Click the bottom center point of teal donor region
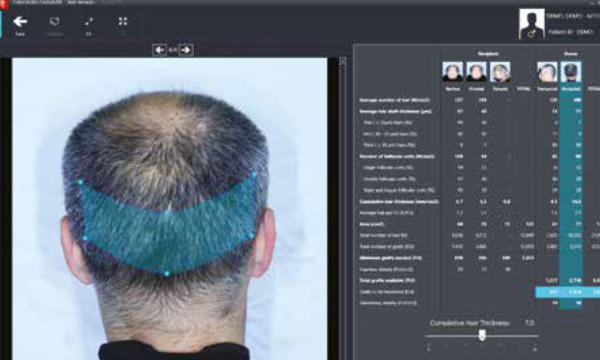Screen dimensions: 600x360 point(167,273)
